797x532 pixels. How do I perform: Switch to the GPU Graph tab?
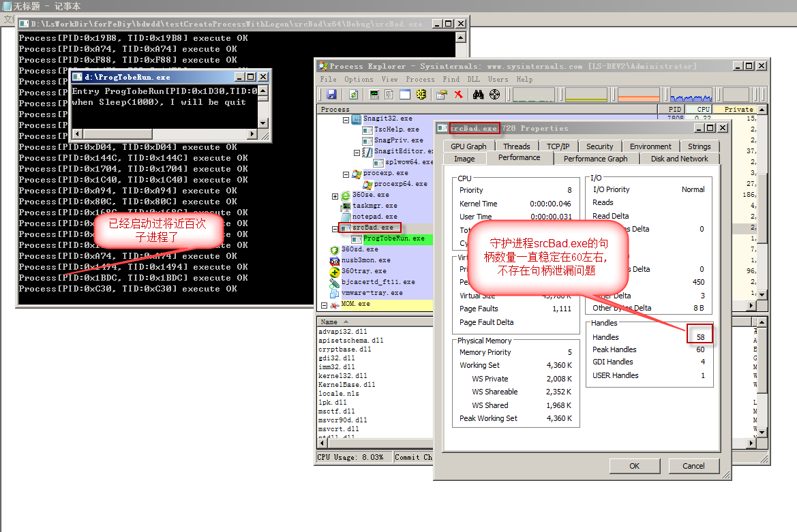[468, 146]
